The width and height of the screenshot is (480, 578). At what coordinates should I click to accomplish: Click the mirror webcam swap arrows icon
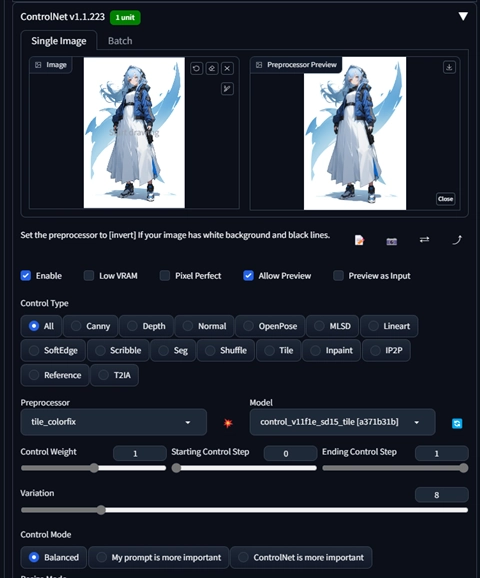tap(424, 240)
